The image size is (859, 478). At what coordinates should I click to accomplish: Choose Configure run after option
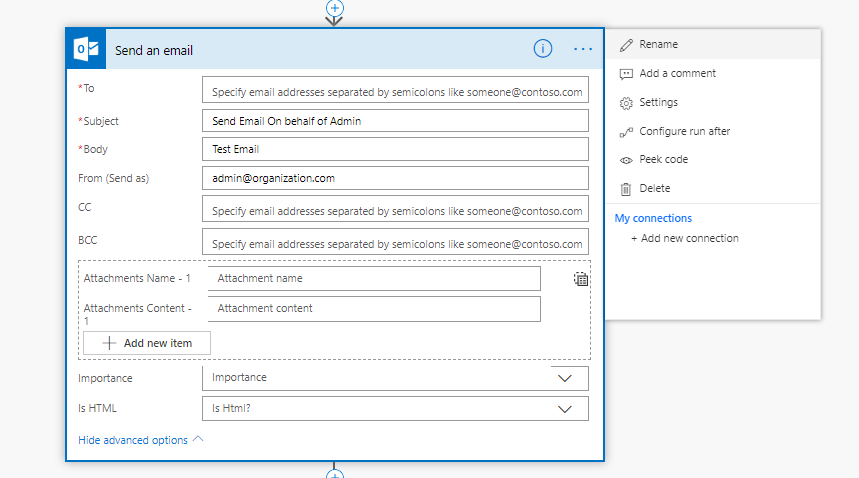pos(684,131)
